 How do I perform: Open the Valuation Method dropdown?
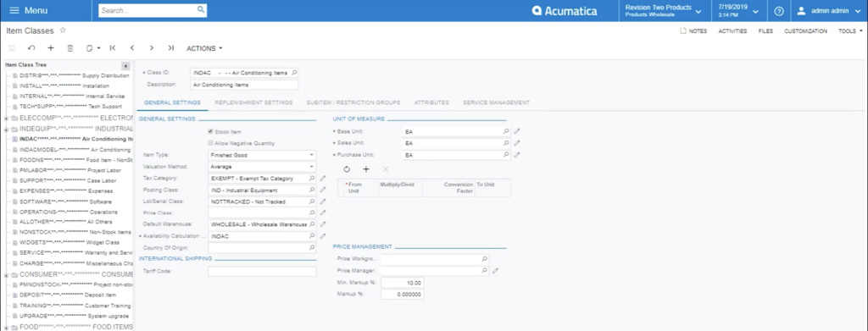(x=312, y=167)
